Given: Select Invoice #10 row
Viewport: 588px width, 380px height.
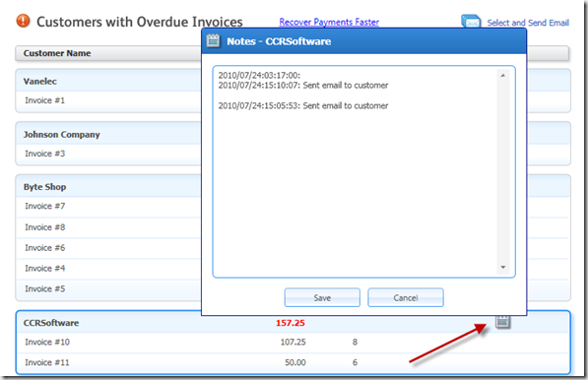Looking at the screenshot, I should [293, 343].
